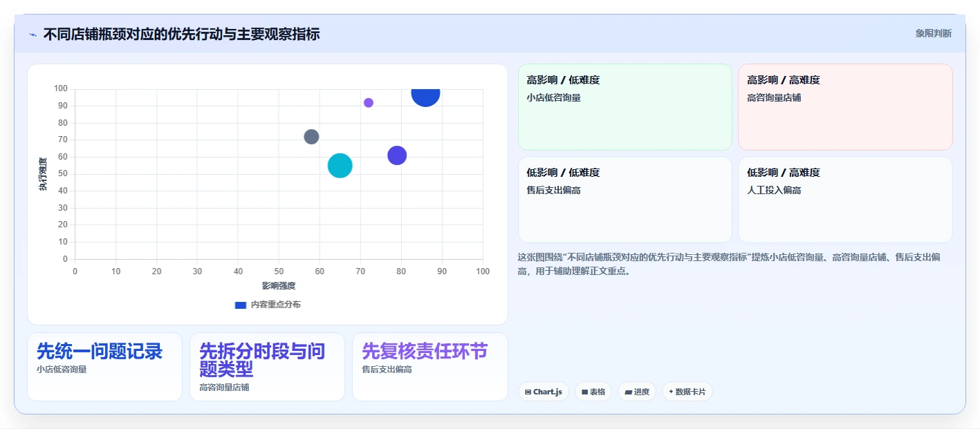Click the 高咨询量店铺 text under 先拆分时段

click(224, 388)
